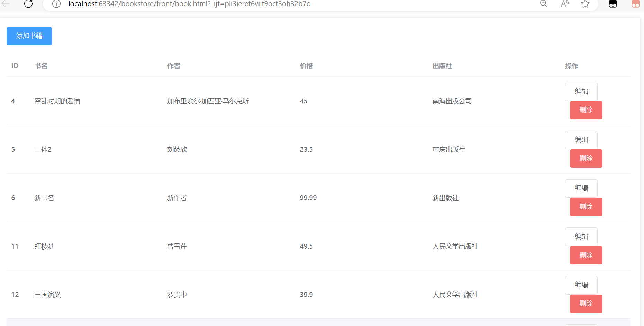
Task: Delete the book 新书名
Action: [586, 207]
